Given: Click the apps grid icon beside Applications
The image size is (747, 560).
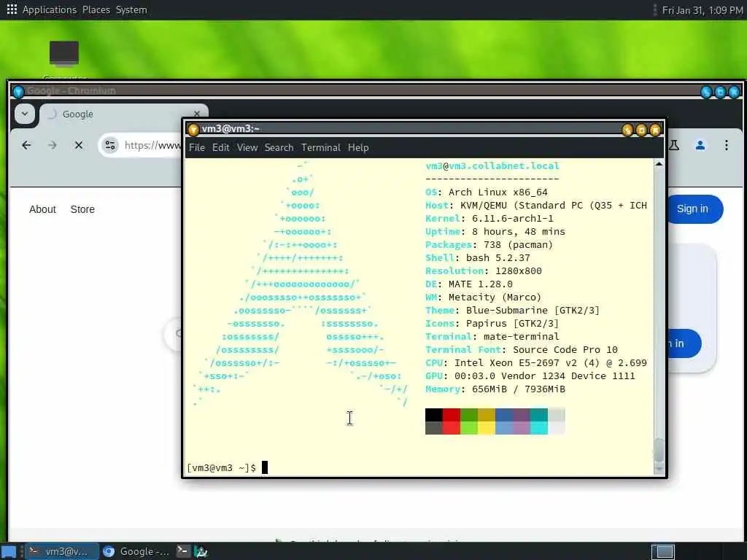Looking at the screenshot, I should (12, 9).
